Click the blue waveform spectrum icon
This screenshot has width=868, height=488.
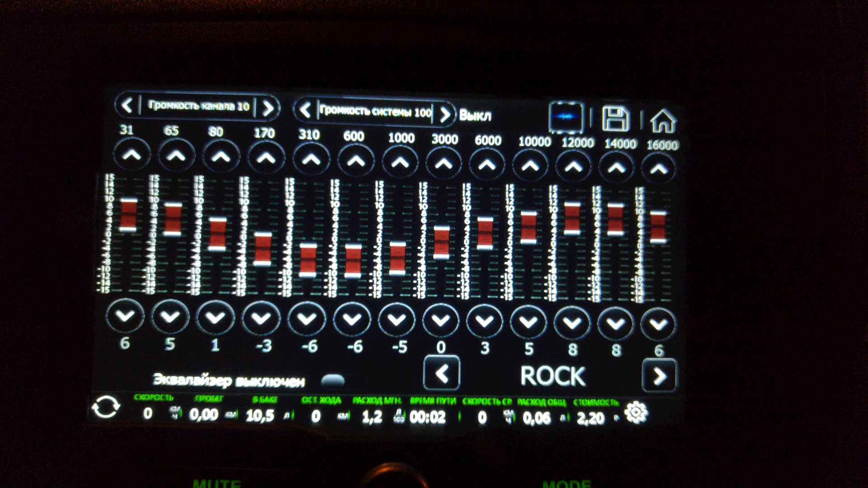[566, 117]
